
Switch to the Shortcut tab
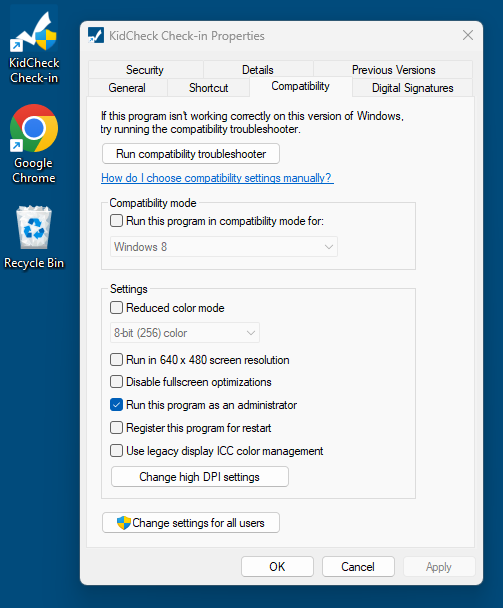click(208, 88)
